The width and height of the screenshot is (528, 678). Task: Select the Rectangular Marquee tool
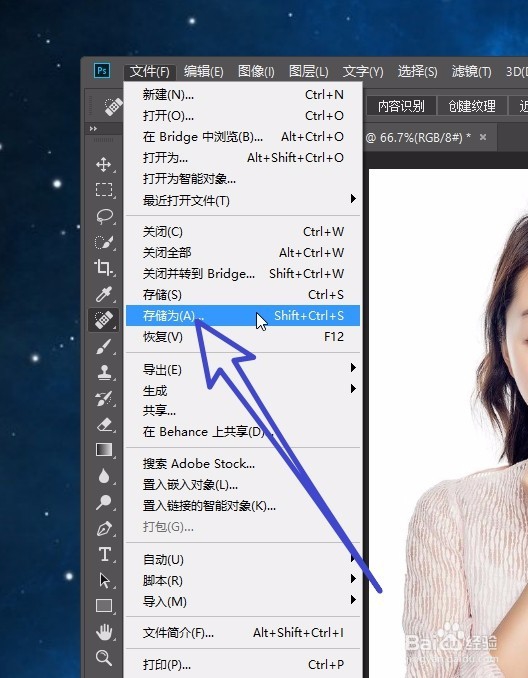103,190
